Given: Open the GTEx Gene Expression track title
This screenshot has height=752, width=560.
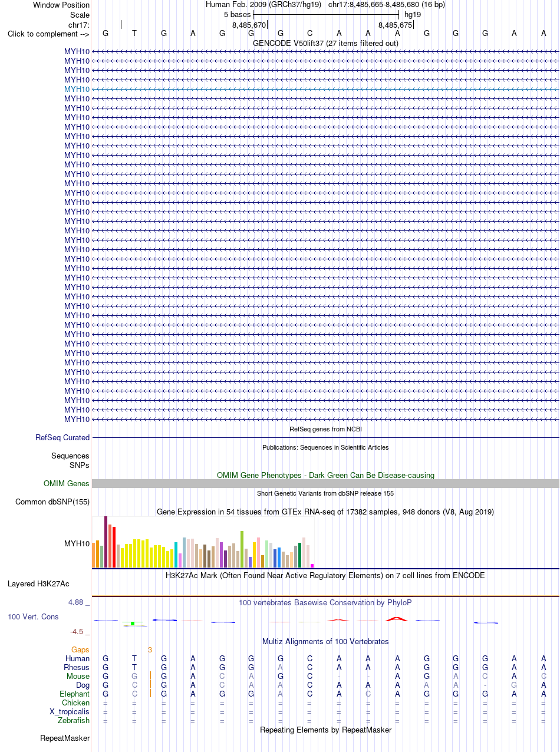Looking at the screenshot, I should pos(325,512).
